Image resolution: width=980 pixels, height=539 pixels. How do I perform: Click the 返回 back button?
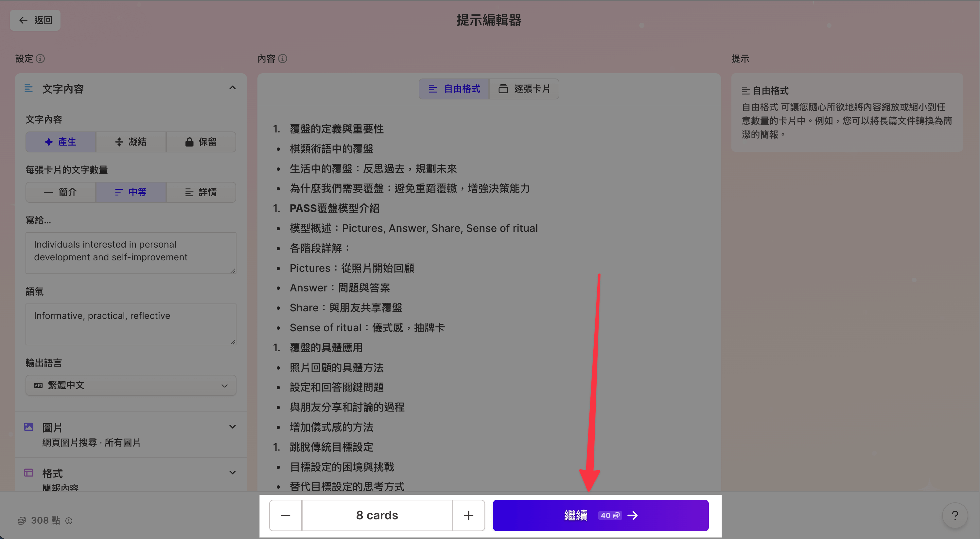pyautogui.click(x=35, y=20)
